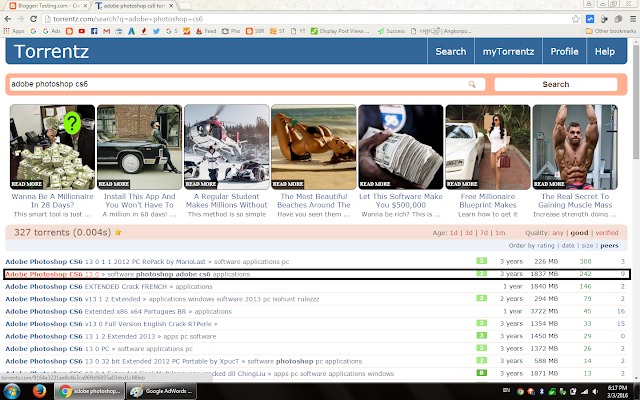This screenshot has height=400, width=640.
Task: Open the helicopter Regular Student ad image
Action: [227, 147]
